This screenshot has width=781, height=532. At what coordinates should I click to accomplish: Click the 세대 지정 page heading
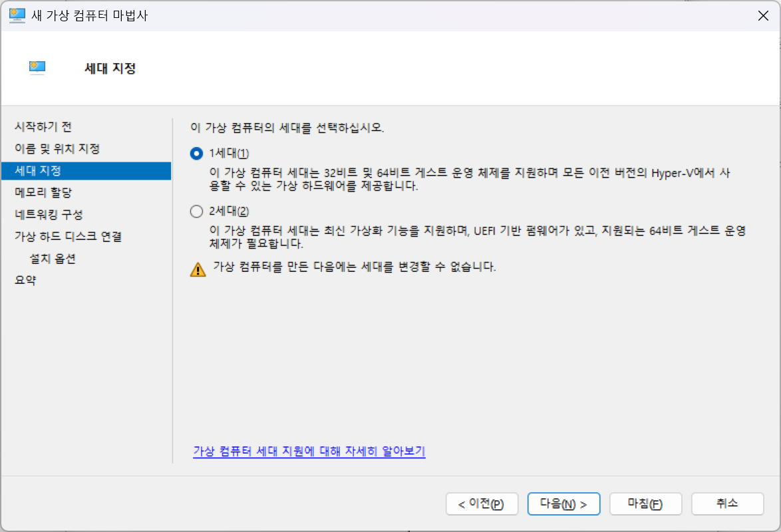point(110,68)
